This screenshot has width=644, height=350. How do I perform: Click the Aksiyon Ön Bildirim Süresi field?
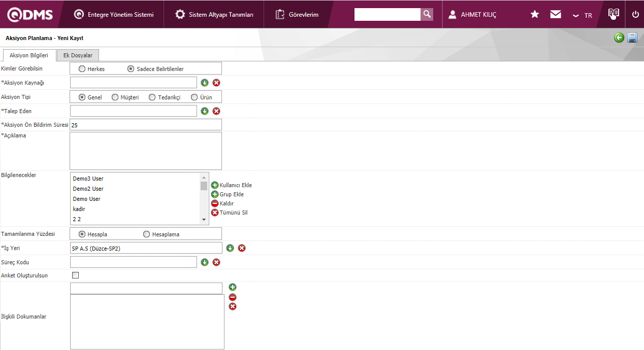(x=146, y=125)
